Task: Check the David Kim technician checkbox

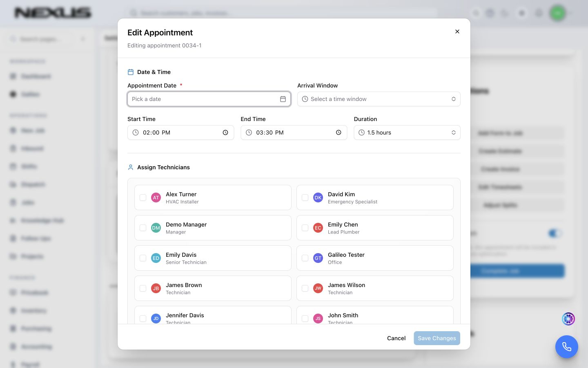Action: (305, 197)
